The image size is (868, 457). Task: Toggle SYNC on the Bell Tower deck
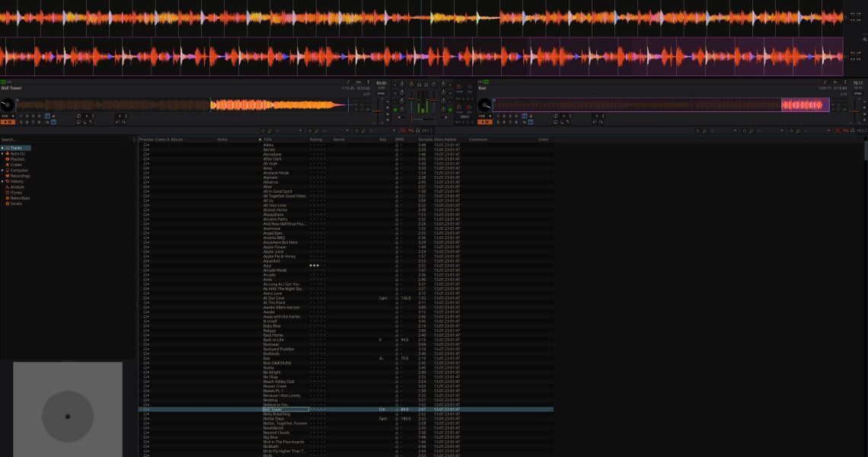click(x=381, y=94)
